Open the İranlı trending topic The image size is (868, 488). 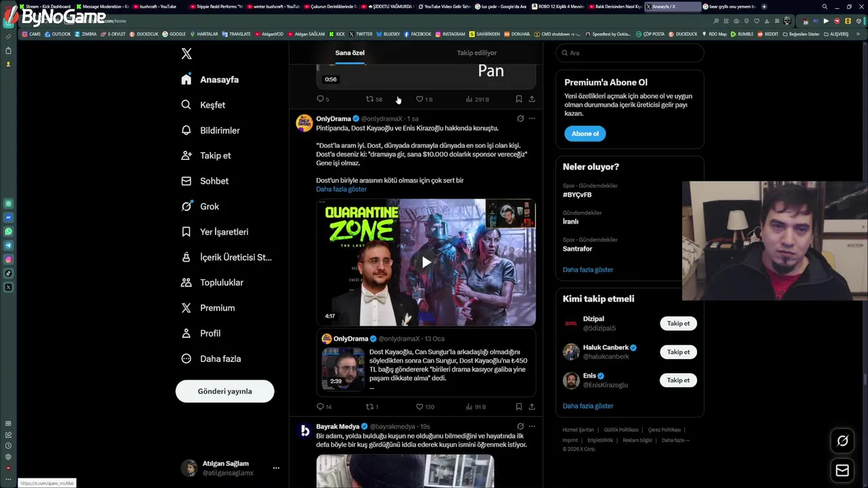point(570,222)
